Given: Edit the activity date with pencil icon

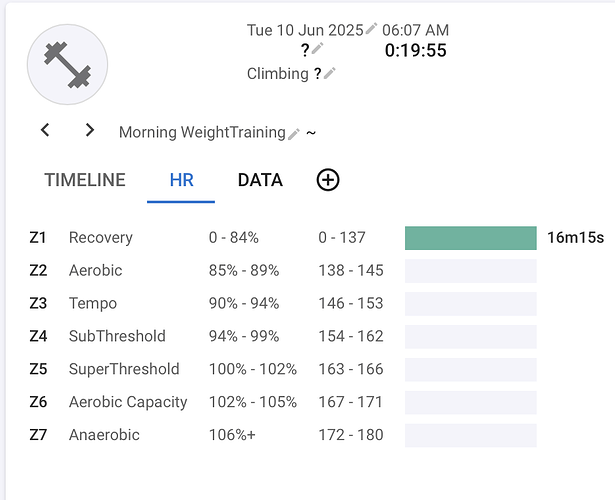Looking at the screenshot, I should coord(371,28).
